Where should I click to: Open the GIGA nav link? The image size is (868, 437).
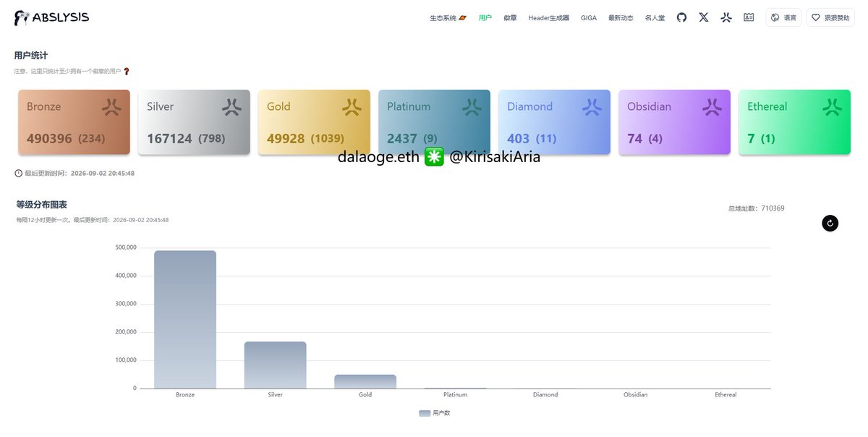pyautogui.click(x=589, y=18)
